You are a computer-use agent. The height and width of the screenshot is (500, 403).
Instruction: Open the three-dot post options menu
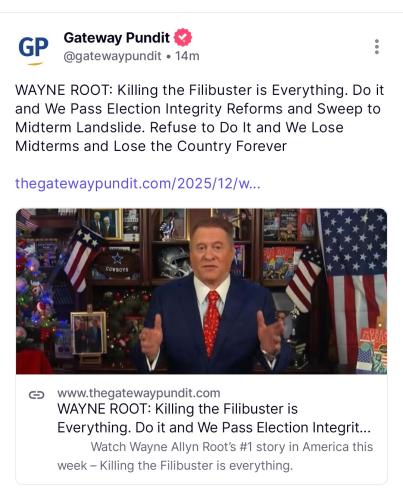(377, 47)
